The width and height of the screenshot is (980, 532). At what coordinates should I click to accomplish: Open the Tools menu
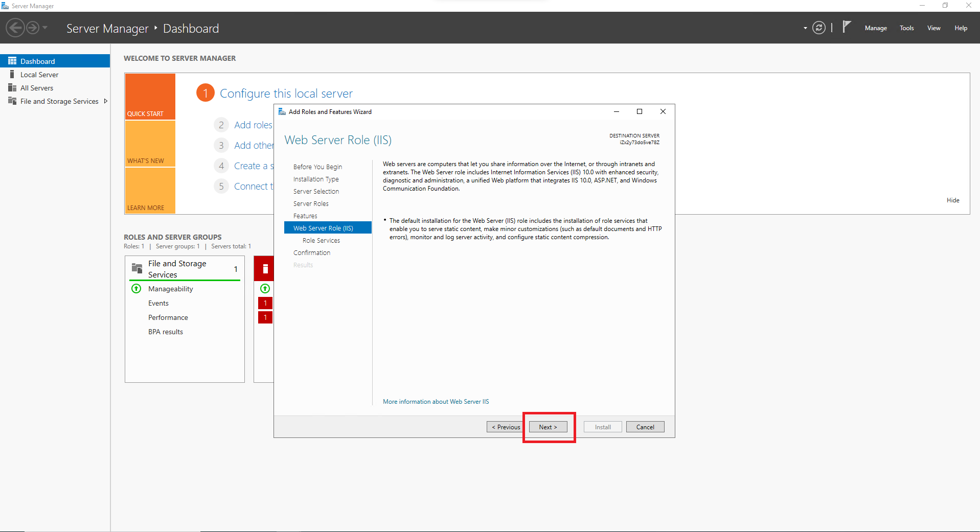pyautogui.click(x=907, y=28)
